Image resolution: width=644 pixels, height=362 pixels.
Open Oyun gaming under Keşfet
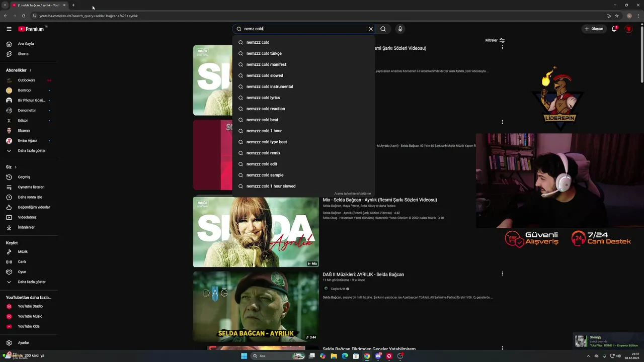click(29, 272)
